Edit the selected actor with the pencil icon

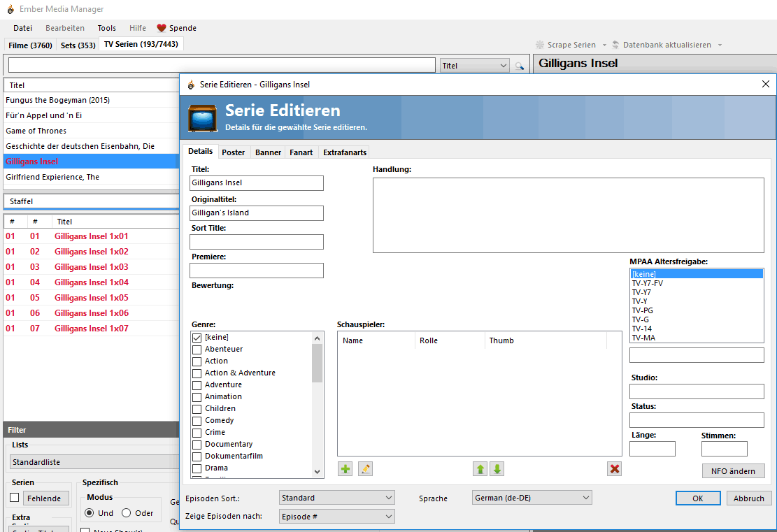pos(365,468)
